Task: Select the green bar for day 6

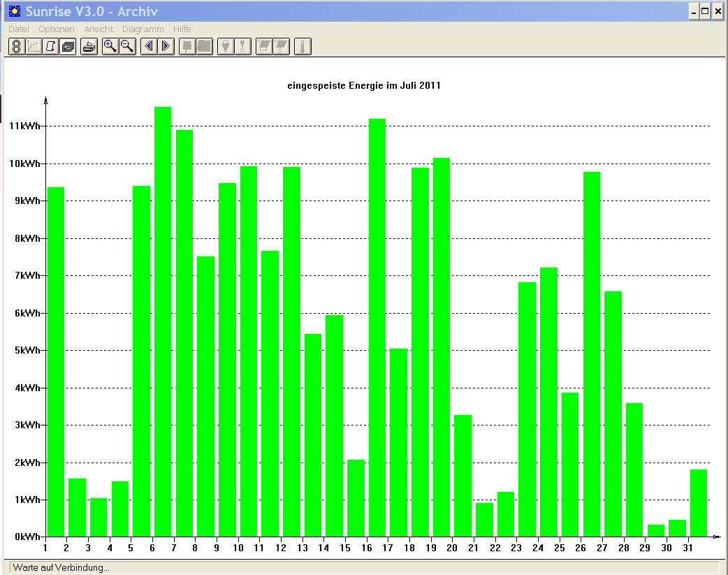Action: (163, 322)
